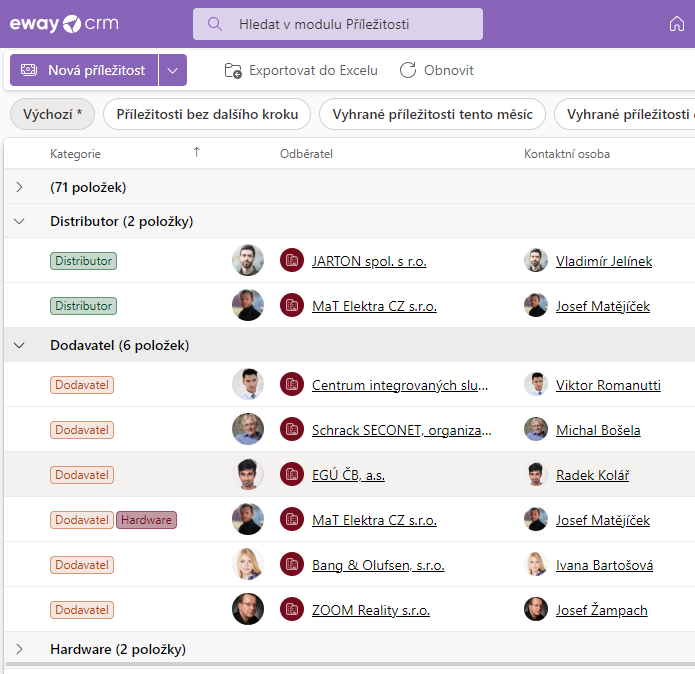This screenshot has width=695, height=674.
Task: Open Schrack SECONET company link
Action: tap(401, 430)
